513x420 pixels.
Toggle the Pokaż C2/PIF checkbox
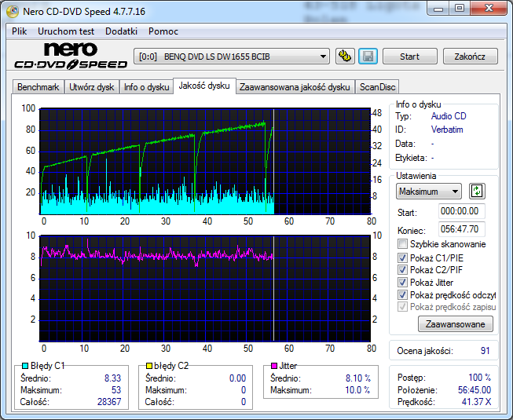pos(402,269)
